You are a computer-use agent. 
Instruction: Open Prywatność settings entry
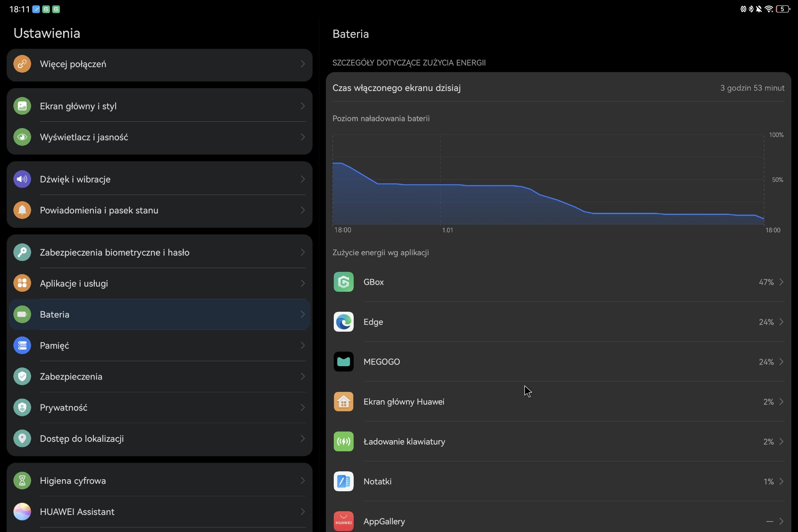point(160,408)
